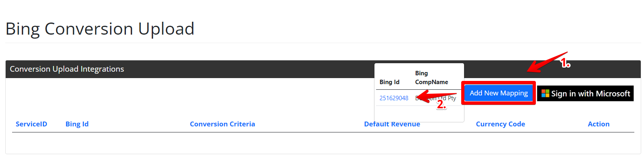Click the Bing CompName popup header

(x=431, y=78)
